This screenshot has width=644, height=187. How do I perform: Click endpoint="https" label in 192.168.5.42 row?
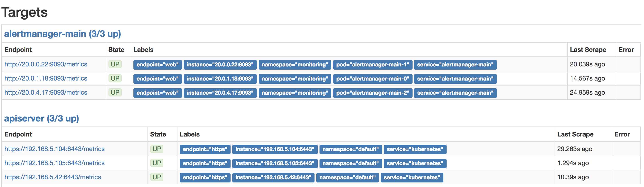205,177
